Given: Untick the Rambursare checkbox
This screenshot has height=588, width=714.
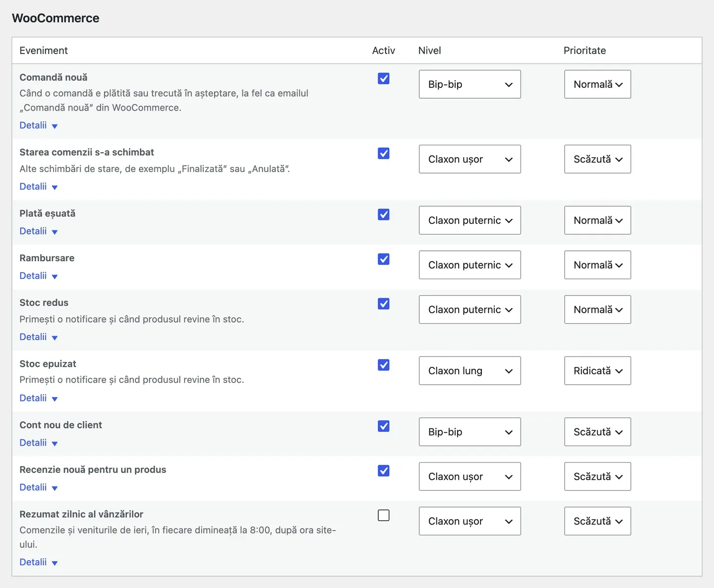Looking at the screenshot, I should [383, 259].
